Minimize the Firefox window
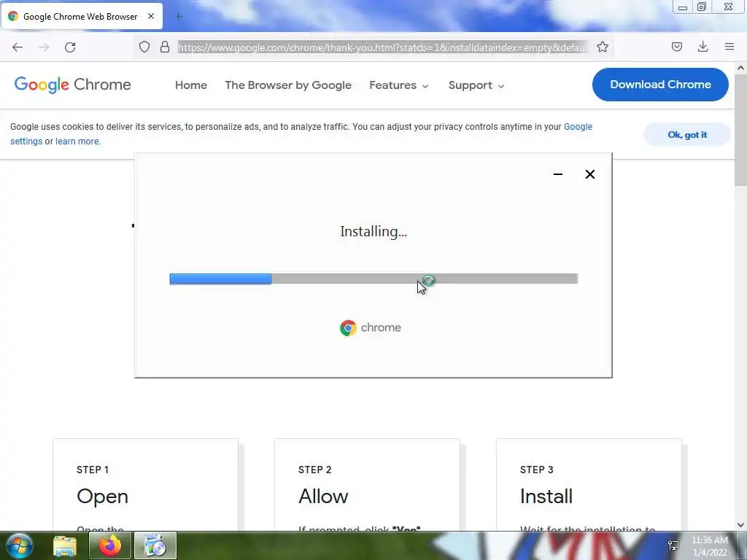The height and width of the screenshot is (560, 747). pyautogui.click(x=683, y=7)
